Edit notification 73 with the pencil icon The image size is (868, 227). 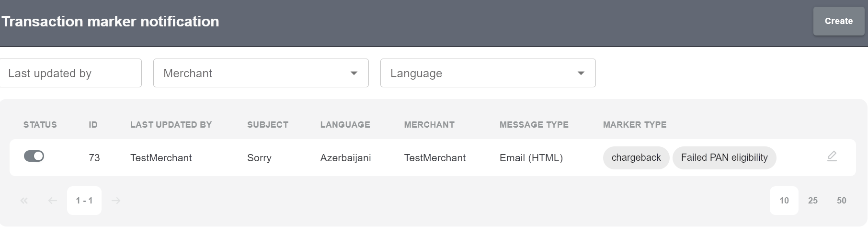tap(832, 156)
